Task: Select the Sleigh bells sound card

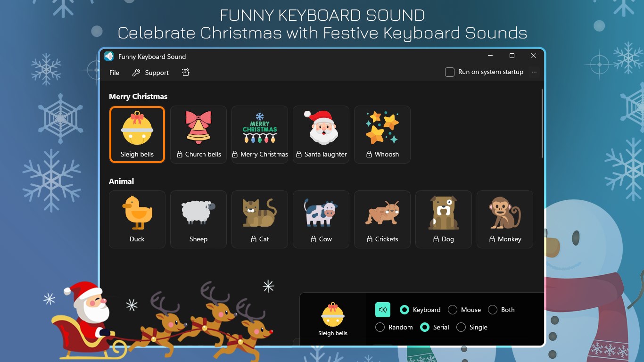Action: [137, 134]
